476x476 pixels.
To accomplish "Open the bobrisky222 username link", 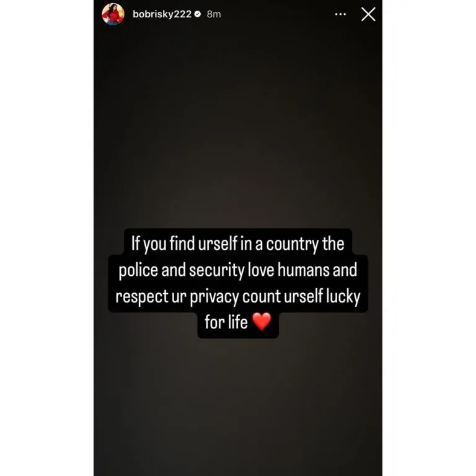I will pos(162,14).
